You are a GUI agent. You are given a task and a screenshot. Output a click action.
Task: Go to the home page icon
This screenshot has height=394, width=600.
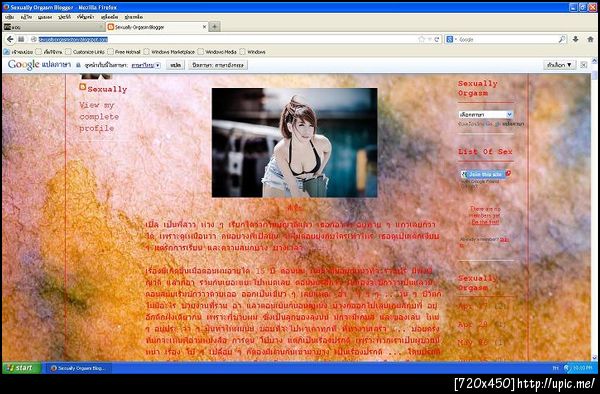click(590, 39)
